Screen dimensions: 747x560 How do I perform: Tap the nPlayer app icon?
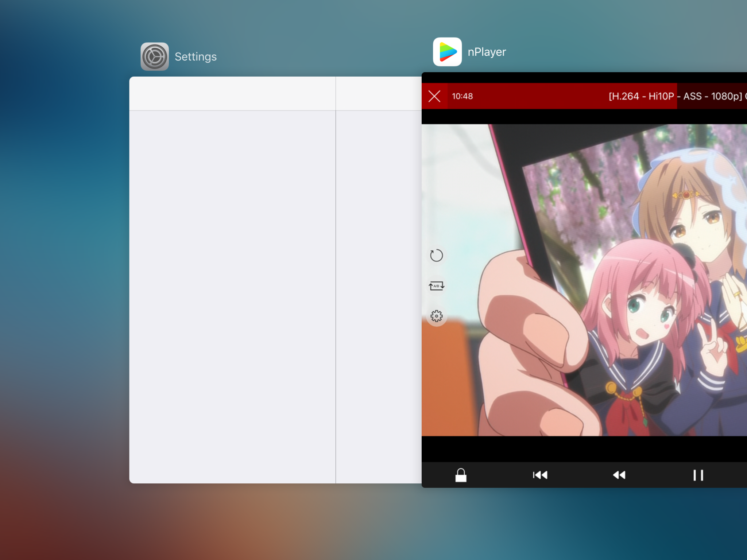click(x=447, y=52)
